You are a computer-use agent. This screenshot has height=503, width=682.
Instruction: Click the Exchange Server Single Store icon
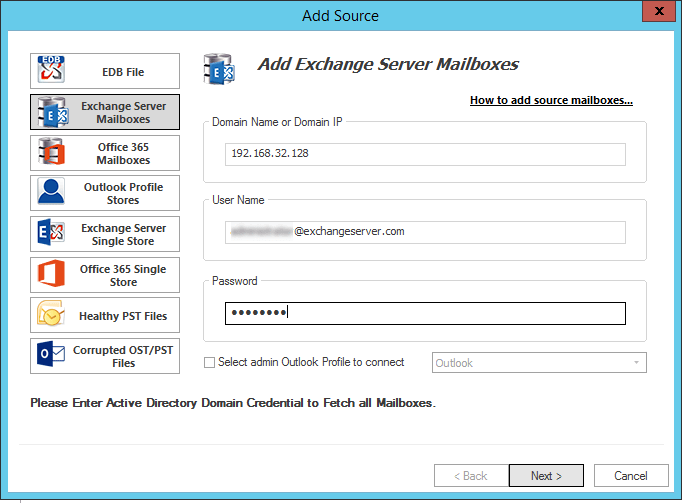pos(51,232)
